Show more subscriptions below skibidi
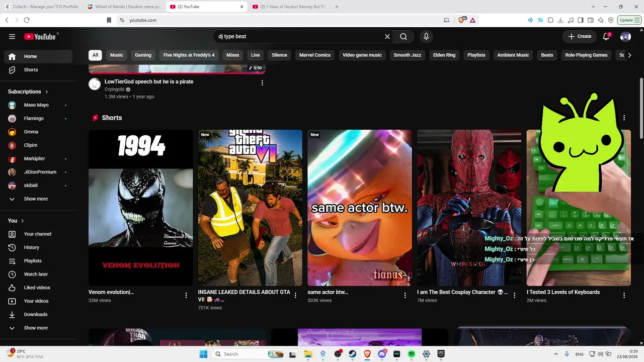This screenshot has height=362, width=644. 38,199
